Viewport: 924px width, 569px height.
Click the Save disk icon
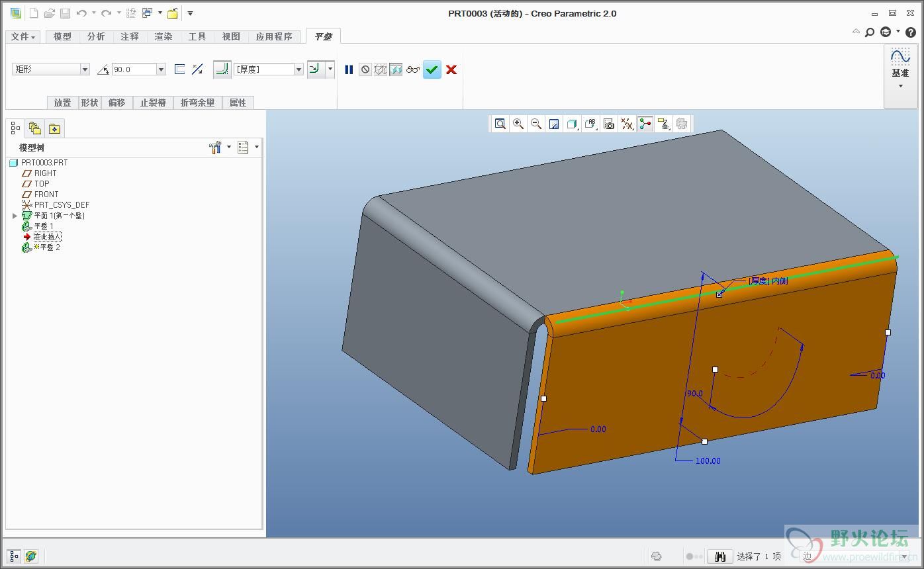(x=65, y=13)
